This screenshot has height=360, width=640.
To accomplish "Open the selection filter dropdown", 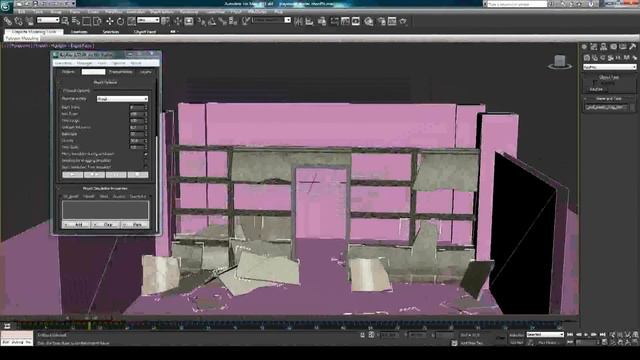I will (x=48, y=20).
